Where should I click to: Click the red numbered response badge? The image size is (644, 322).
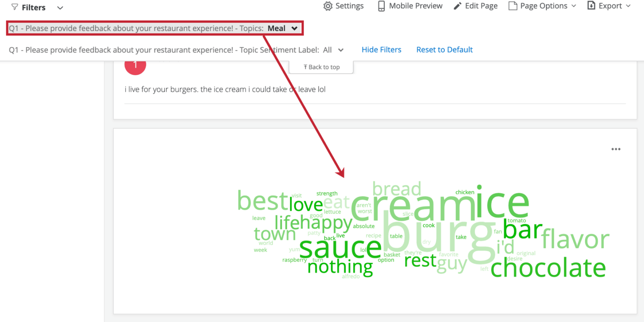[135, 66]
